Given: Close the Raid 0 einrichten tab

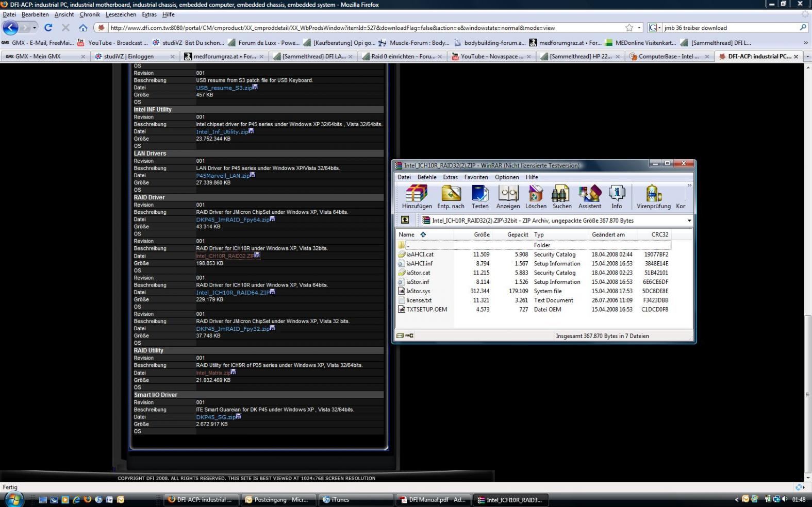Looking at the screenshot, I should [440, 57].
